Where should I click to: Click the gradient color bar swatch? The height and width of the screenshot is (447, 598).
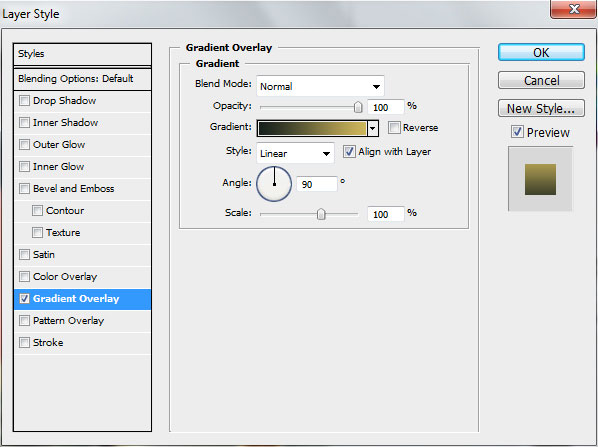tap(312, 129)
